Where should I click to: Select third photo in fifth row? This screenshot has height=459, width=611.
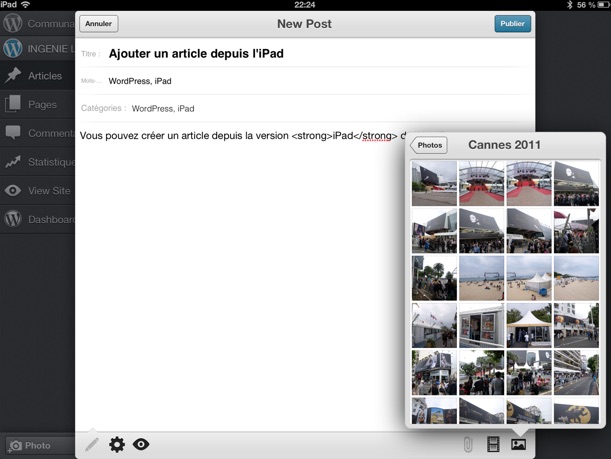tap(529, 372)
